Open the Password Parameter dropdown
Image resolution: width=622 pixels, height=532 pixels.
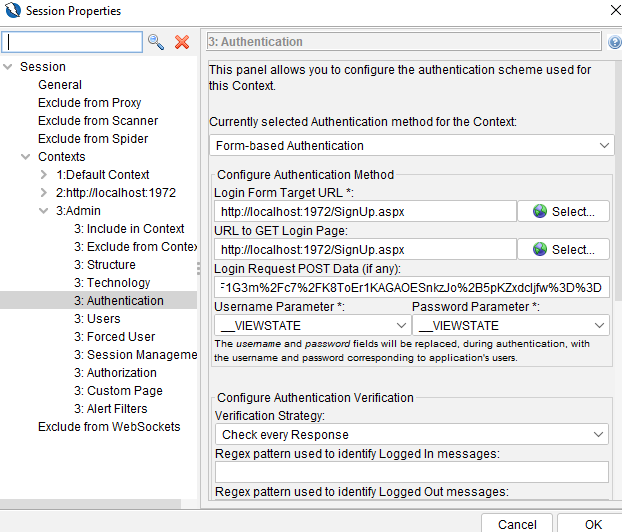coord(511,326)
